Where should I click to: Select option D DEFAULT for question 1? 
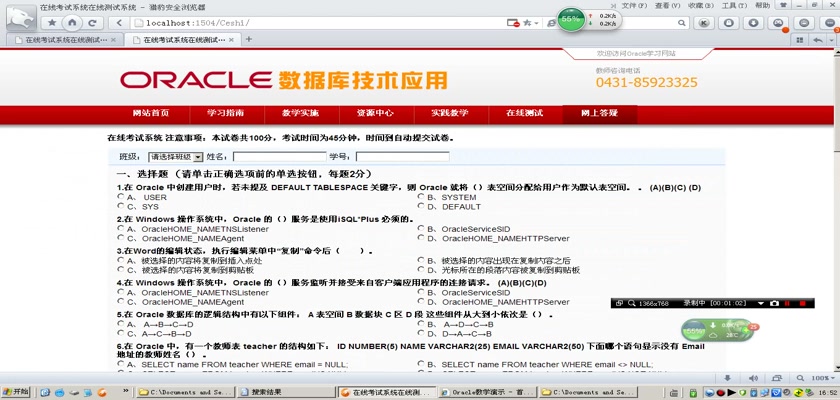pyautogui.click(x=421, y=206)
